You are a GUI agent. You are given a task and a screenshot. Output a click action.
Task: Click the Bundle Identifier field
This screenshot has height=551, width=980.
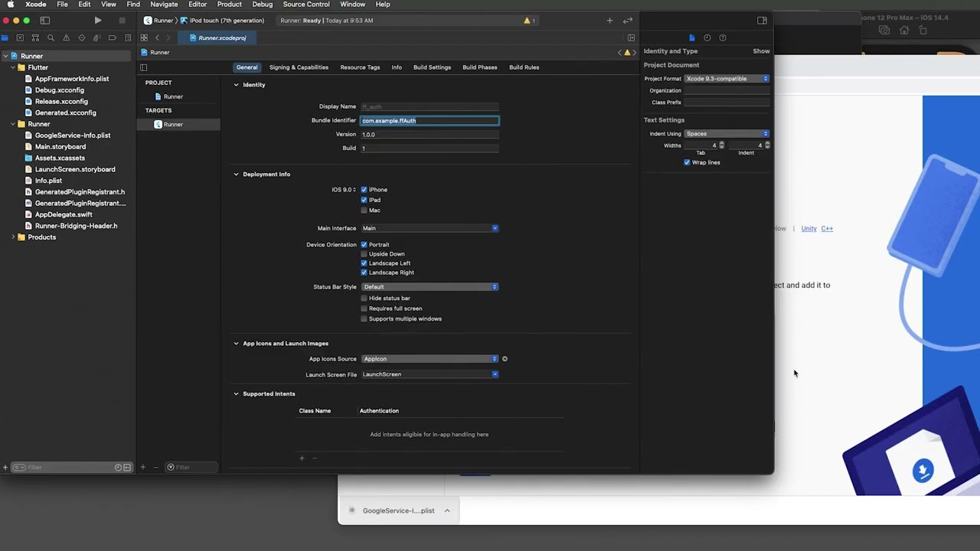click(430, 120)
